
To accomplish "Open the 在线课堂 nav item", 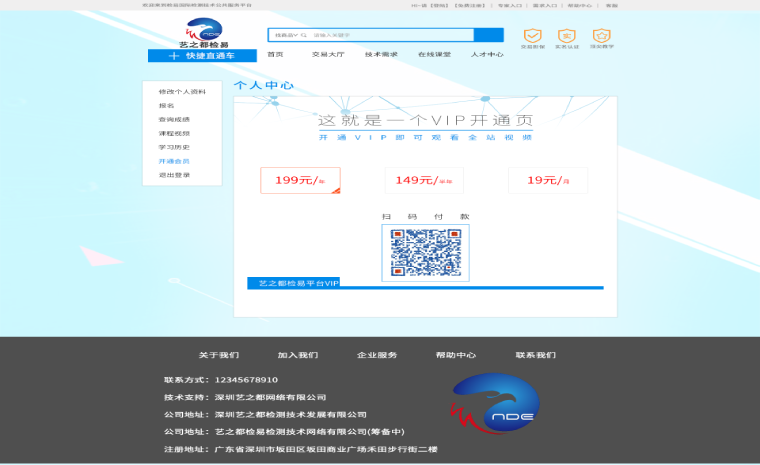I will coord(435,54).
